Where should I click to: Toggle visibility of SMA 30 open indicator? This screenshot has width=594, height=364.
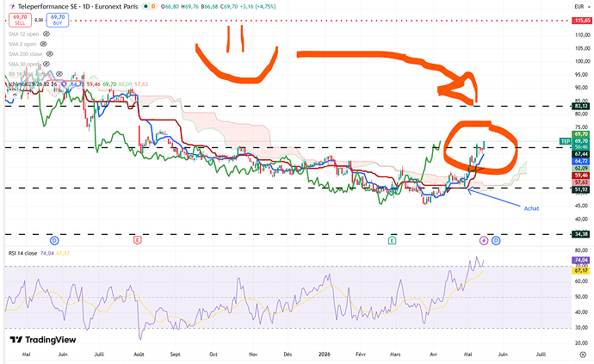pyautogui.click(x=46, y=64)
